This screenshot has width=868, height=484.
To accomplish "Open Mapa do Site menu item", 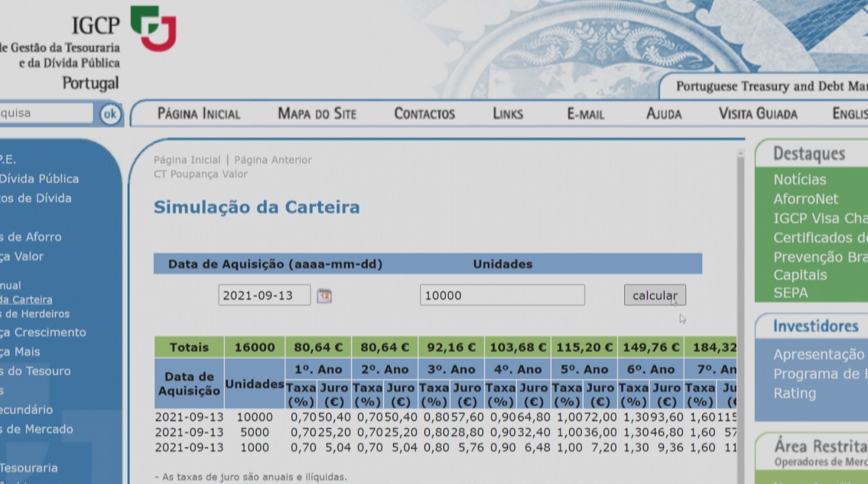I will pos(317,114).
